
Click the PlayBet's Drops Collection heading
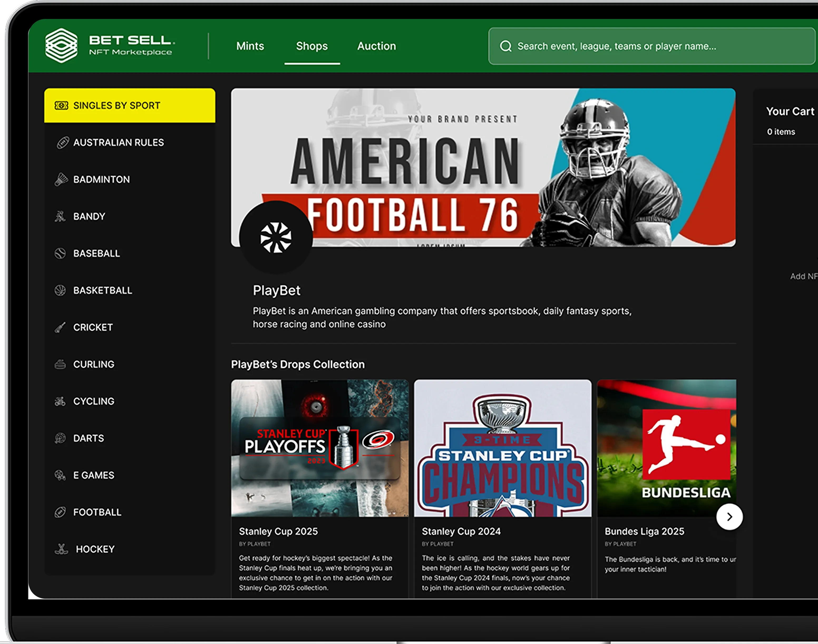298,364
